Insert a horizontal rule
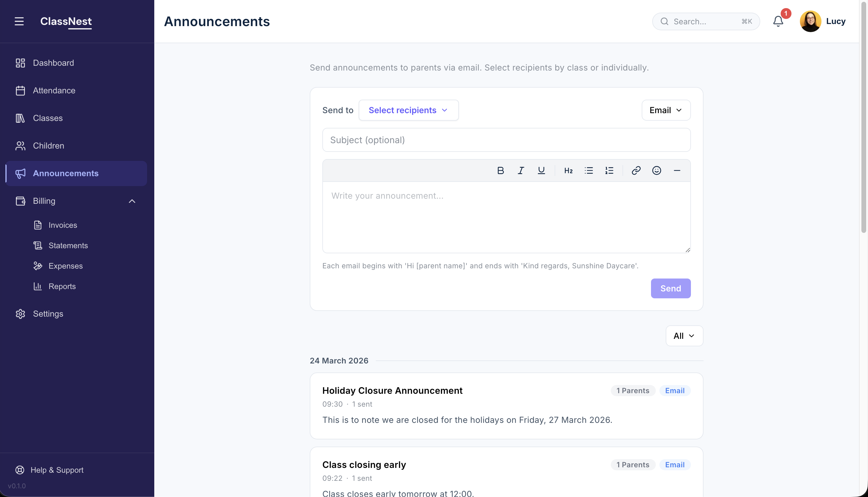Image resolution: width=868 pixels, height=497 pixels. pyautogui.click(x=677, y=171)
